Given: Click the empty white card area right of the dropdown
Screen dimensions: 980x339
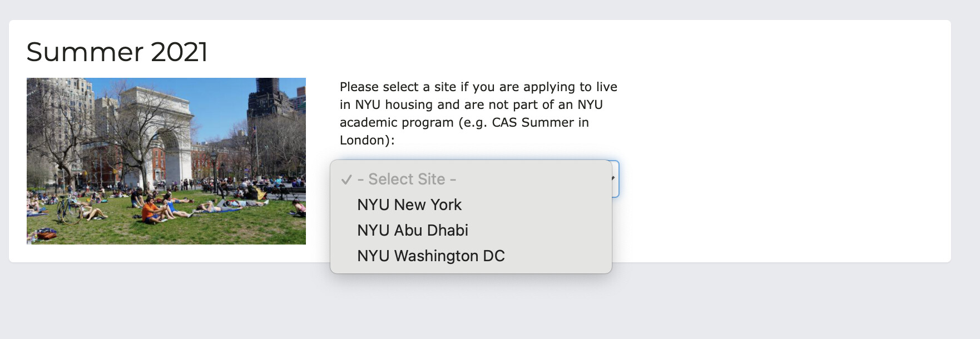Looking at the screenshot, I should pos(779,167).
